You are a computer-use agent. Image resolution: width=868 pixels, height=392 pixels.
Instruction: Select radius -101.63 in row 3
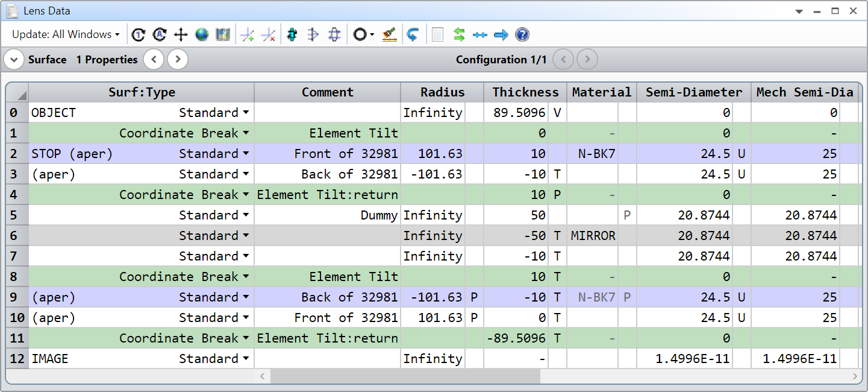click(433, 174)
